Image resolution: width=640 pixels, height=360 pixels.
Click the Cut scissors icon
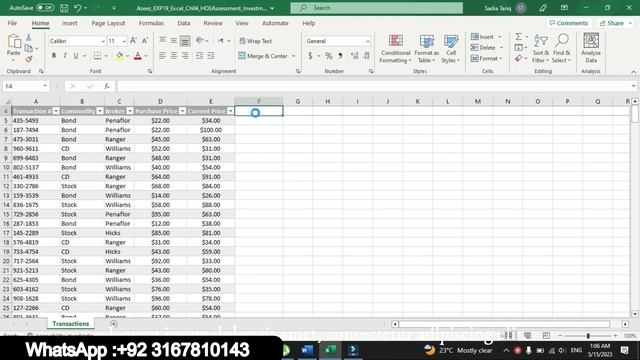(29, 38)
